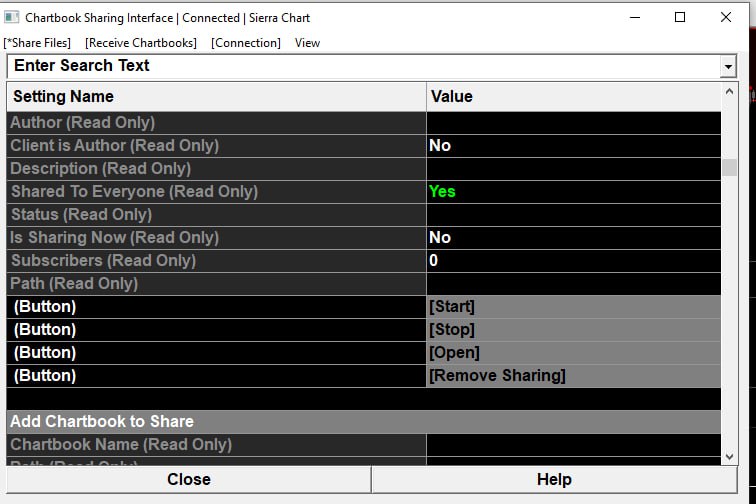Click the Help button
The height and width of the screenshot is (504, 756).
554,479
